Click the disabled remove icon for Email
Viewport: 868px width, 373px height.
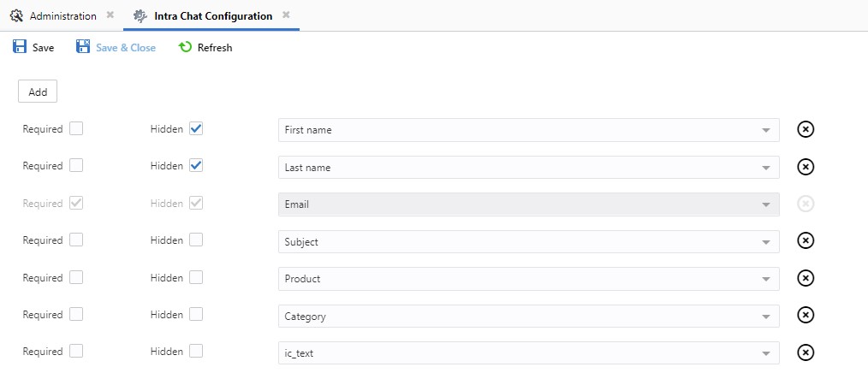coord(806,204)
